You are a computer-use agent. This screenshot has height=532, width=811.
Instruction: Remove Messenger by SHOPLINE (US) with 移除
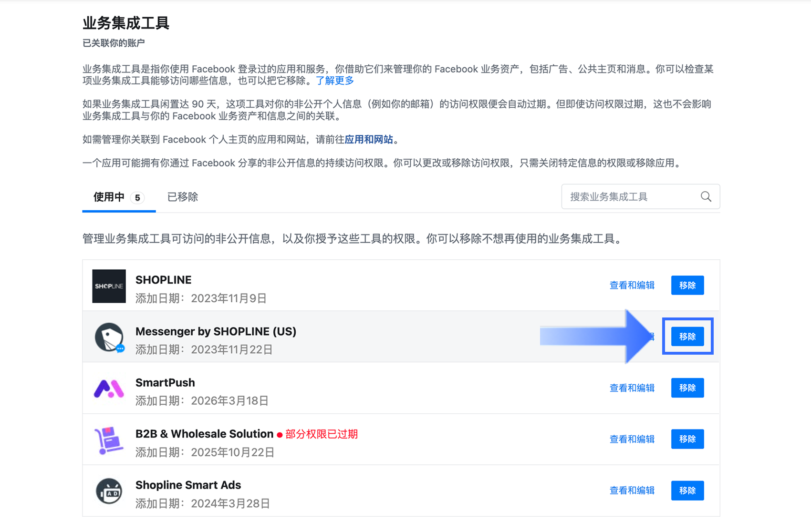(x=687, y=337)
